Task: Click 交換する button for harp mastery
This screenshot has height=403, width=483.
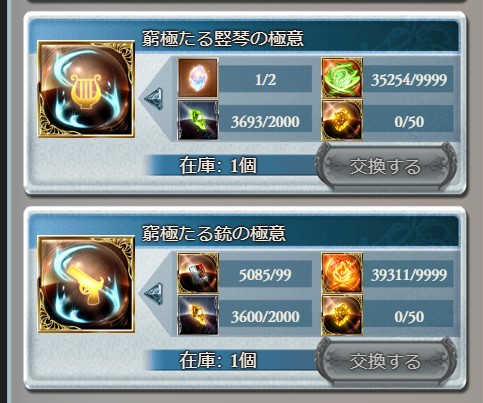Action: tap(385, 166)
